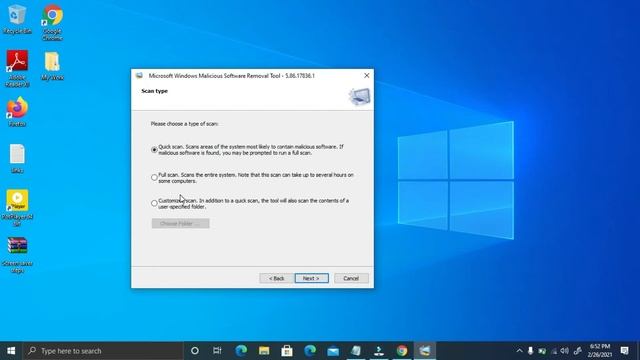This screenshot has width=640, height=360.
Task: Open the network tray icon
Action: [x=554, y=351]
